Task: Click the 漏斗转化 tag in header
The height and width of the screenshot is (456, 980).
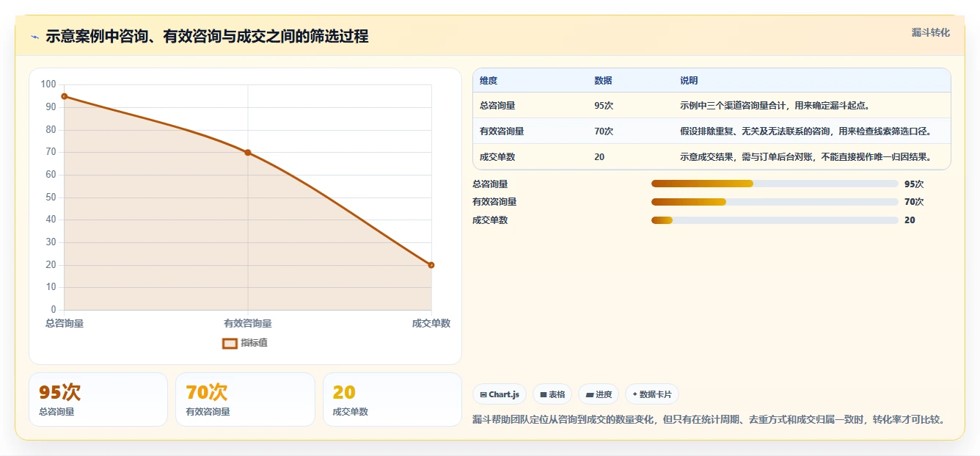Action: [x=930, y=32]
